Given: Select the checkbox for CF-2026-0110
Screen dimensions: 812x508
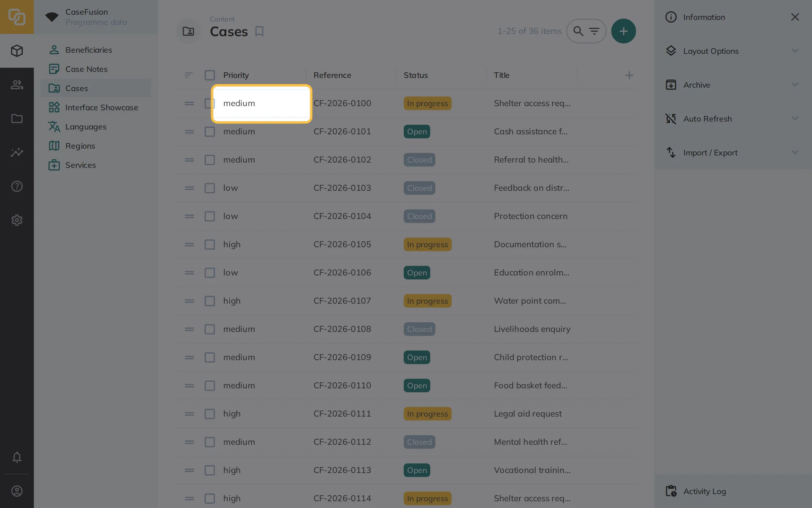Looking at the screenshot, I should tap(210, 386).
